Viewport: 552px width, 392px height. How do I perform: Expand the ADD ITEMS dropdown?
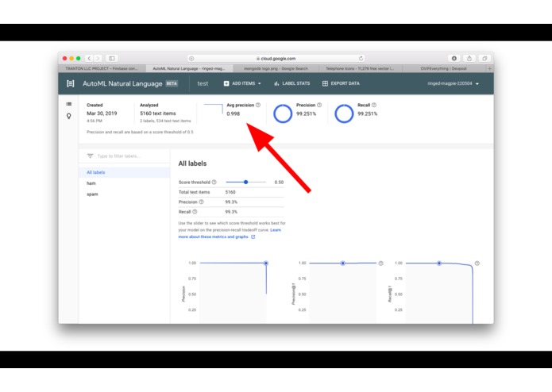[x=242, y=83]
